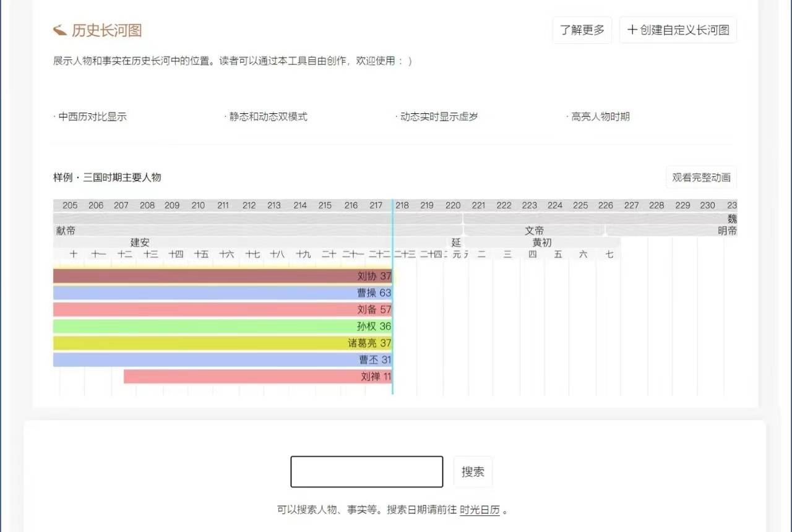Click year 227 on timeline header

point(631,205)
